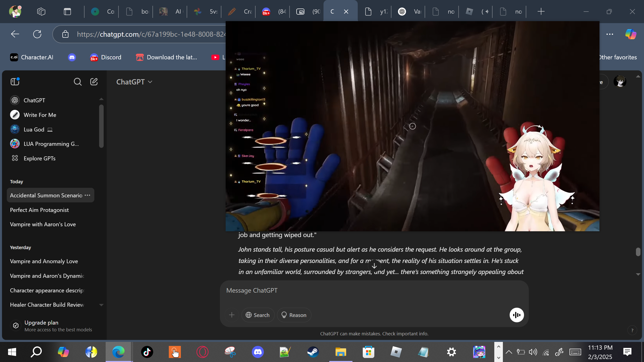The width and height of the screenshot is (644, 362).
Task: Open the Other favorites folder
Action: (618, 57)
